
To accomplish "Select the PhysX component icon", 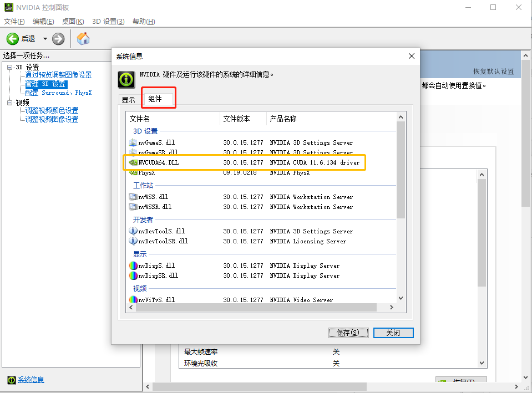I will [x=133, y=172].
